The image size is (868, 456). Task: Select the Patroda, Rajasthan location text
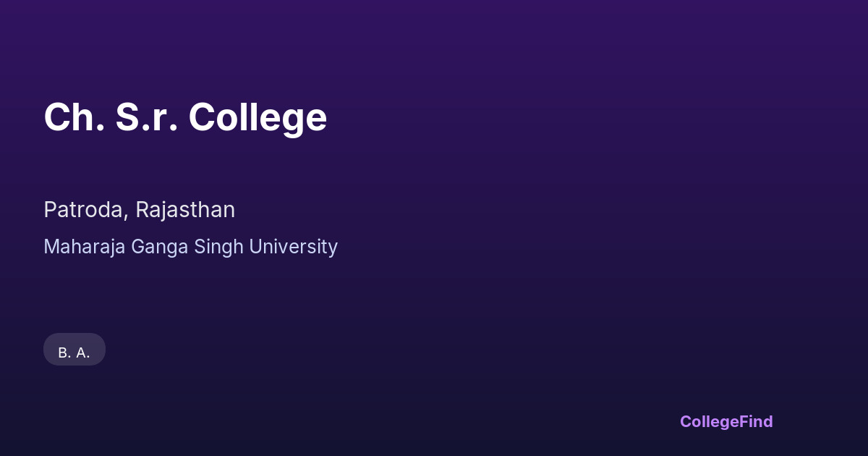click(x=139, y=210)
